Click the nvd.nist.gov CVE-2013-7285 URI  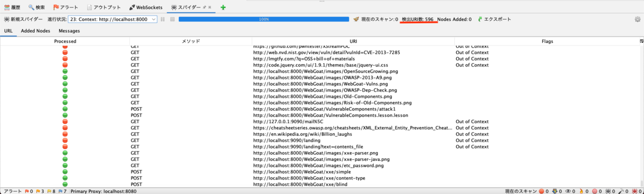click(326, 53)
